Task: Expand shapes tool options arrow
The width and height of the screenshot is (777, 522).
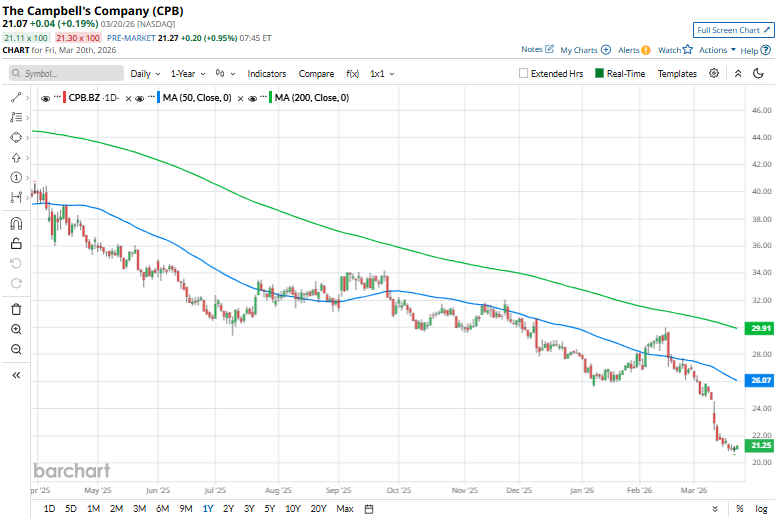Action: click(27, 137)
